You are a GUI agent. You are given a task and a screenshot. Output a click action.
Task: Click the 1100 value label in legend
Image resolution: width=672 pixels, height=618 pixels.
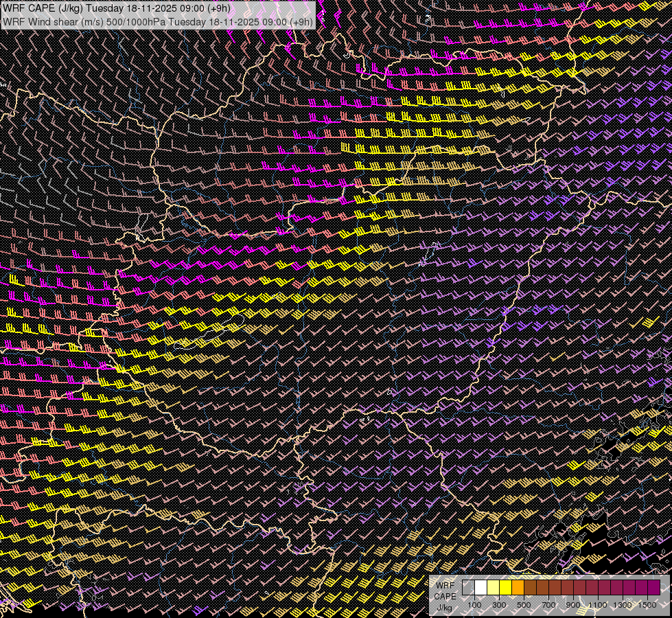pos(598,605)
